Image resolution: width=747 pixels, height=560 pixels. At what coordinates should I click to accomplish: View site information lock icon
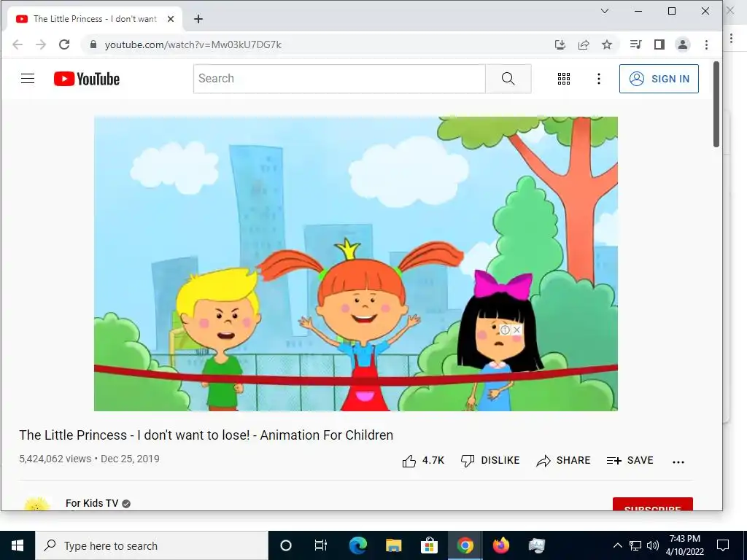[93, 44]
